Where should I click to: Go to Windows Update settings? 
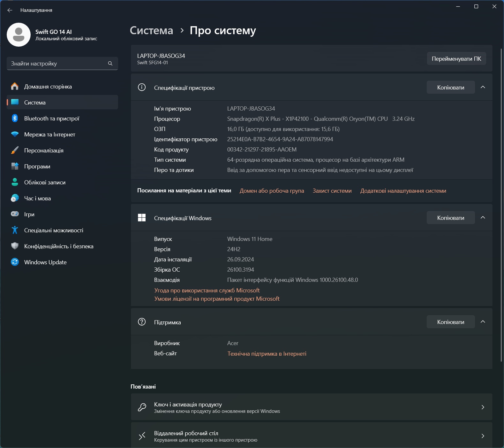click(62, 262)
